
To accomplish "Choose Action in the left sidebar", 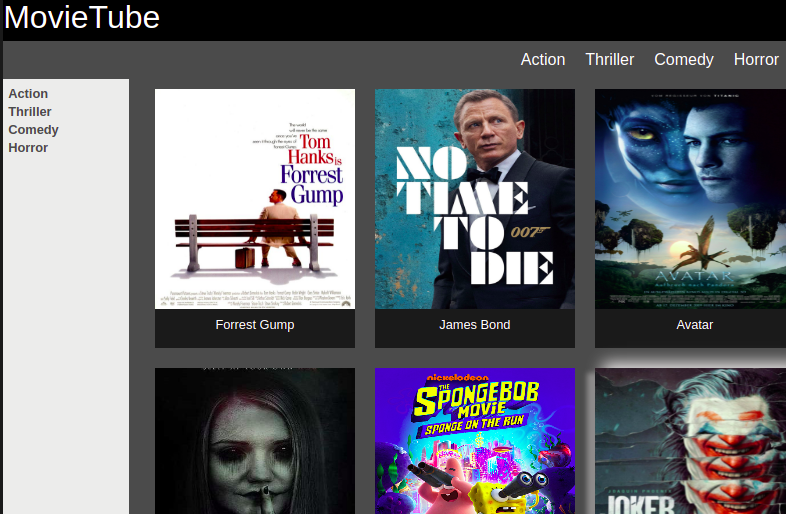I will pos(28,94).
